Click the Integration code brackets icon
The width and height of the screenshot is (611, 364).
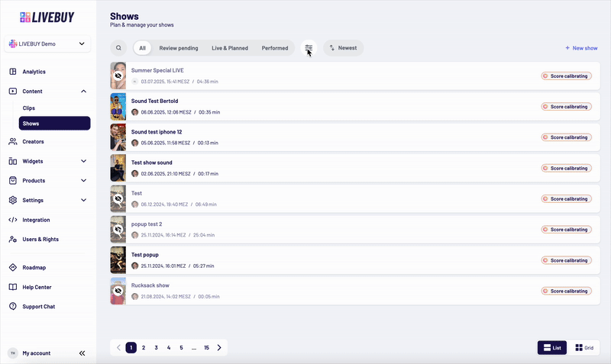coord(13,220)
